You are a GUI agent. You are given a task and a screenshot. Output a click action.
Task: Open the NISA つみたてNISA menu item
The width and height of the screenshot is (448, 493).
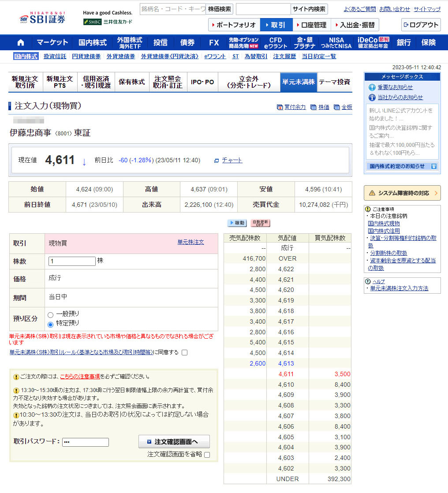tap(336, 43)
